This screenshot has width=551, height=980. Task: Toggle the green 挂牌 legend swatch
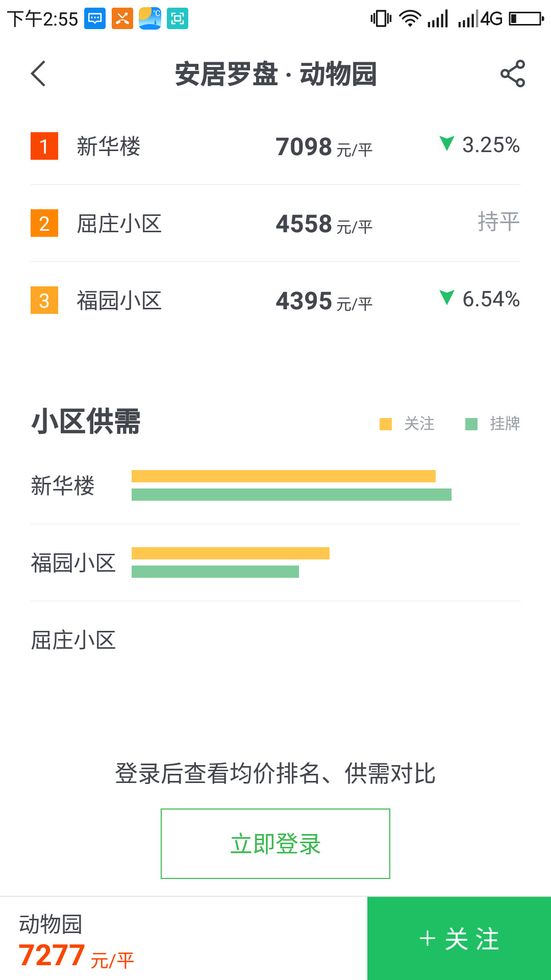tap(471, 424)
